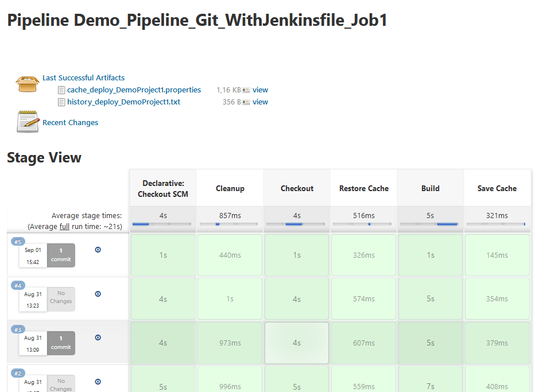Click file icon beside cache_deploy_DemoProject1.properties
This screenshot has height=392, width=543.
[61, 90]
